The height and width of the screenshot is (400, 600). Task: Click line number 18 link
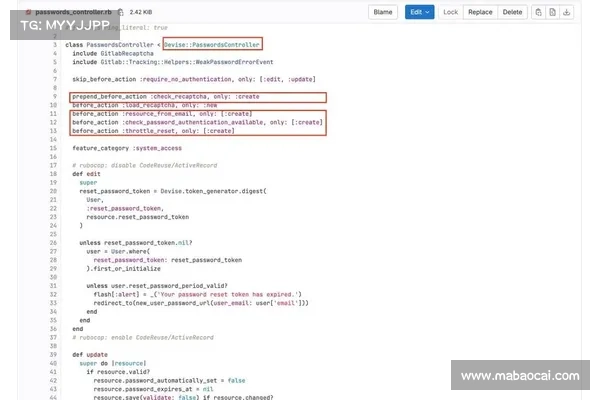[53, 174]
